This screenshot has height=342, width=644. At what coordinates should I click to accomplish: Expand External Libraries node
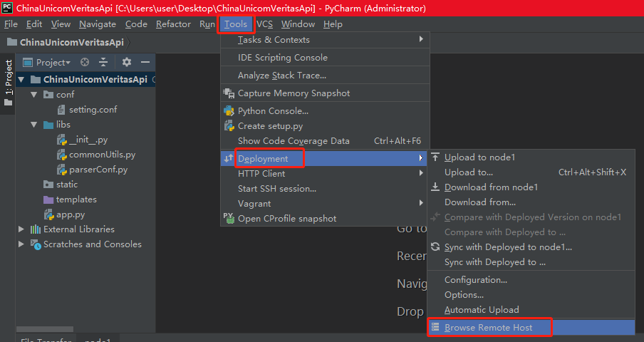click(21, 229)
